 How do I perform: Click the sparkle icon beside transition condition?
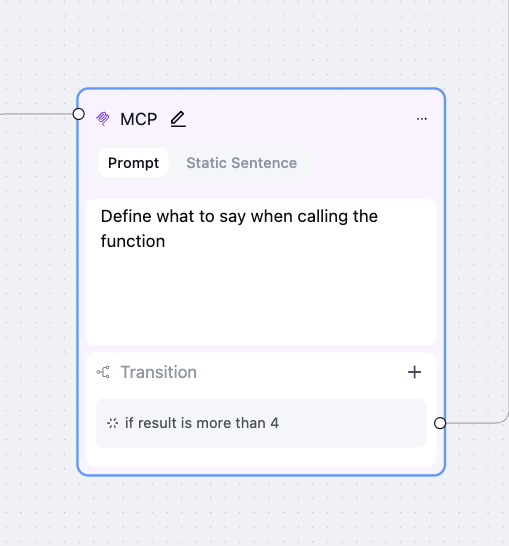(x=112, y=423)
